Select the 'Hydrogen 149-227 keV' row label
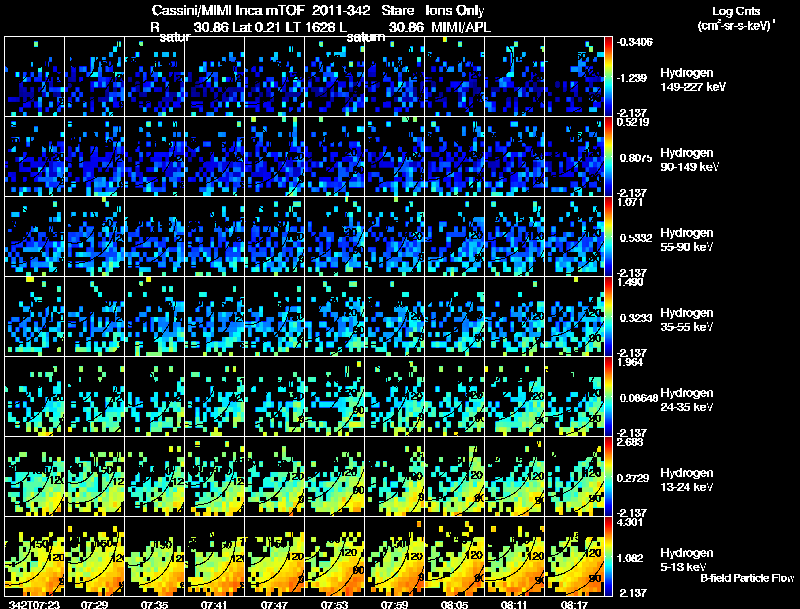This screenshot has height=609, width=800. 693,80
